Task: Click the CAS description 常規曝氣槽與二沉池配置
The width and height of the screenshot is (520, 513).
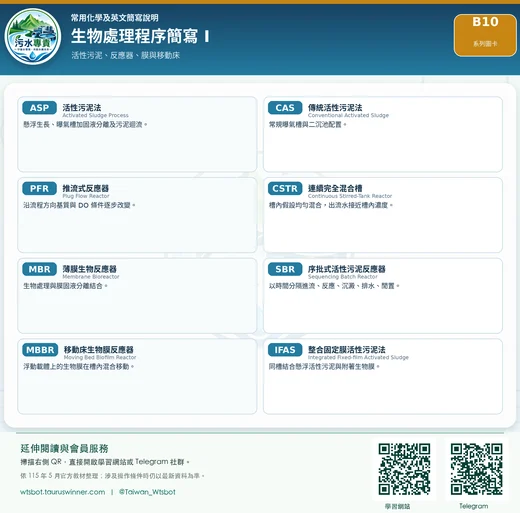Action: (x=308, y=125)
